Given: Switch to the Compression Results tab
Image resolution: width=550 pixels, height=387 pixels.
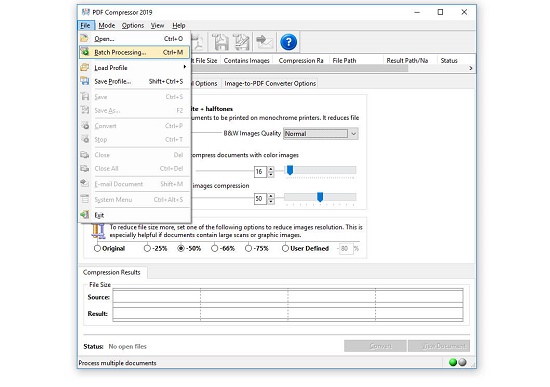Looking at the screenshot, I should pyautogui.click(x=112, y=272).
